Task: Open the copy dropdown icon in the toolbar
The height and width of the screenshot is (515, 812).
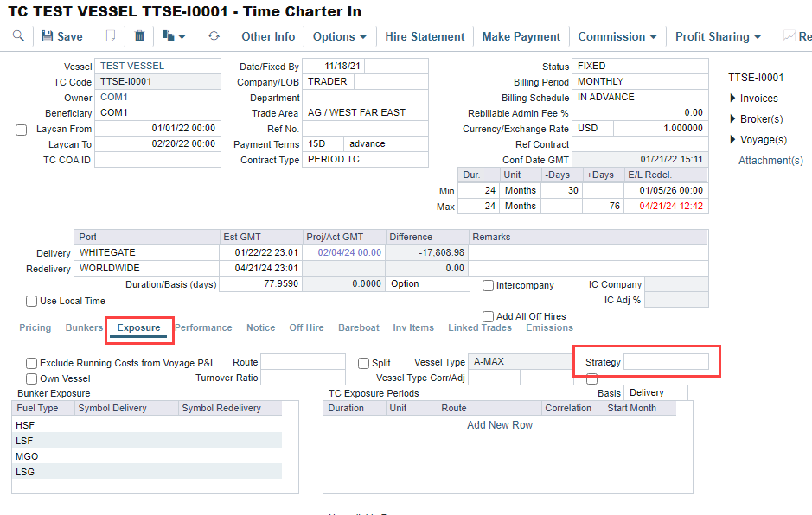Action: pos(174,36)
